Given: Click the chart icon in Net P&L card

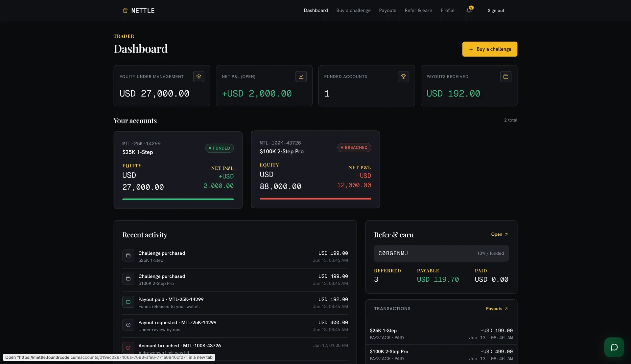Looking at the screenshot, I should click(x=301, y=76).
